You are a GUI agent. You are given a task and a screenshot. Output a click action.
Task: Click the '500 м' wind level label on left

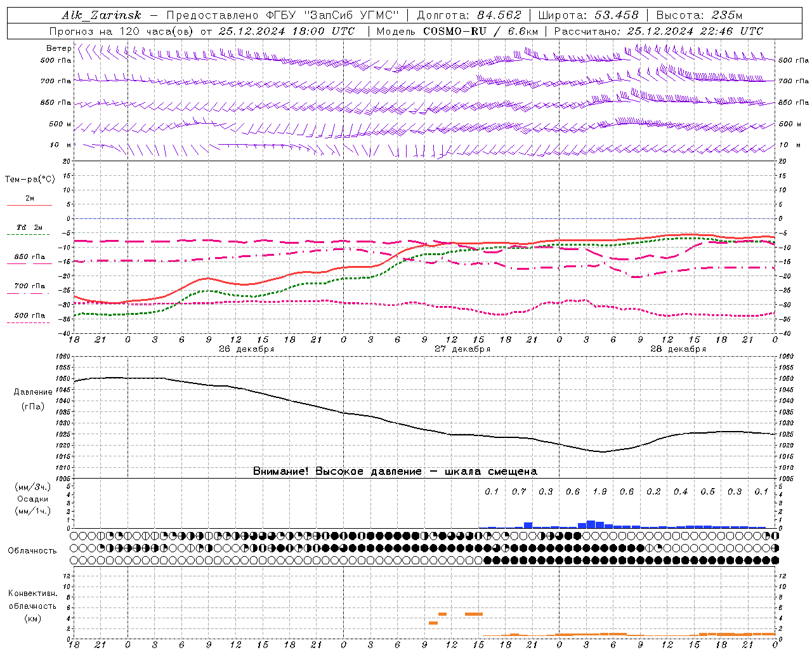point(60,124)
